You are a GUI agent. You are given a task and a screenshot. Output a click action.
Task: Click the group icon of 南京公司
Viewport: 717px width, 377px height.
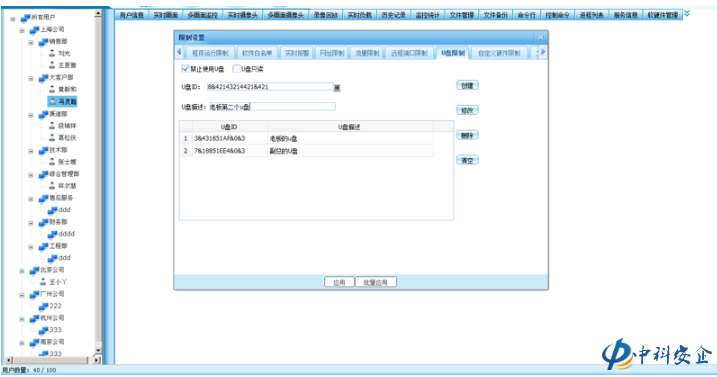[34, 342]
